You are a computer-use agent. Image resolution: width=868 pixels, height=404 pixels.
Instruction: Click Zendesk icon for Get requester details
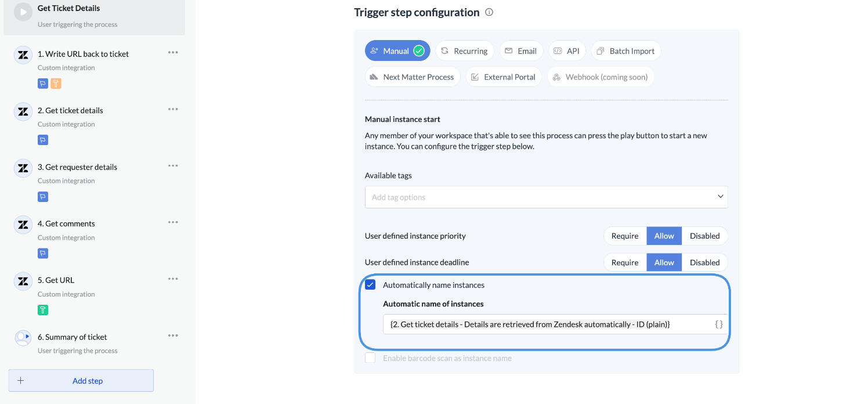[23, 169]
